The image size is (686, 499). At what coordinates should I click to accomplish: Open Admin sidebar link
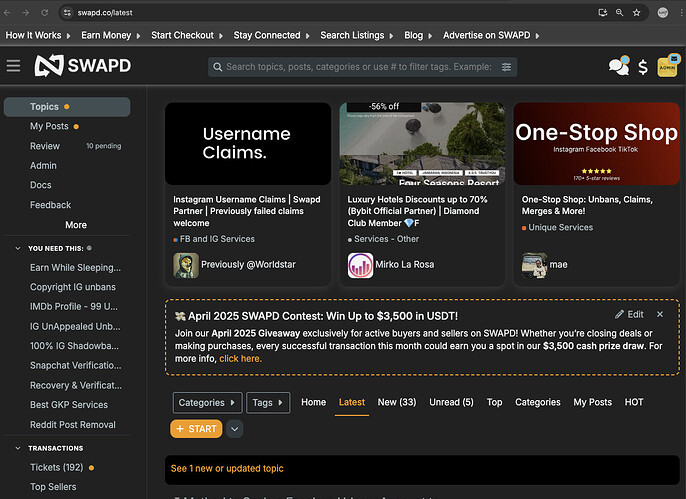pos(43,166)
